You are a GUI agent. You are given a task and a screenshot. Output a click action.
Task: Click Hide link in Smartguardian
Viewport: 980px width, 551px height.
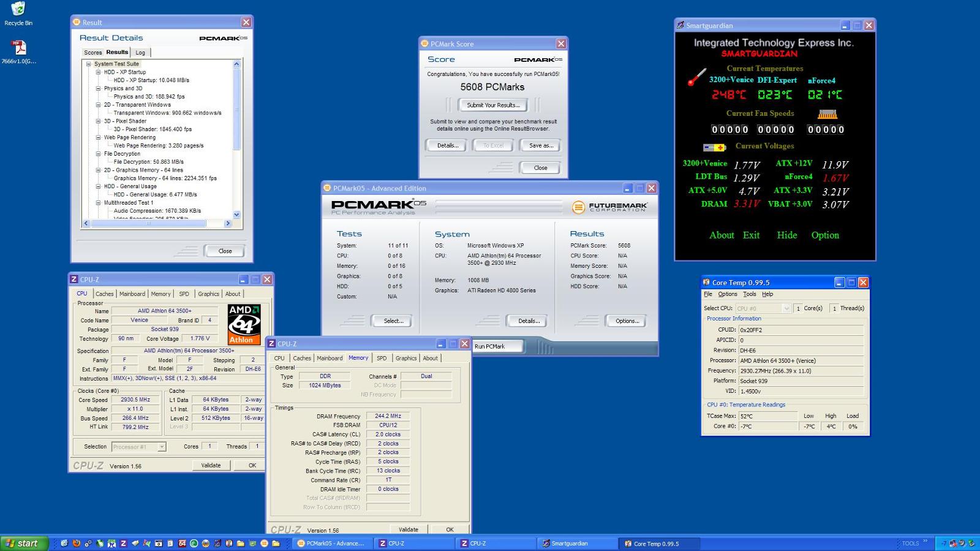tap(787, 235)
